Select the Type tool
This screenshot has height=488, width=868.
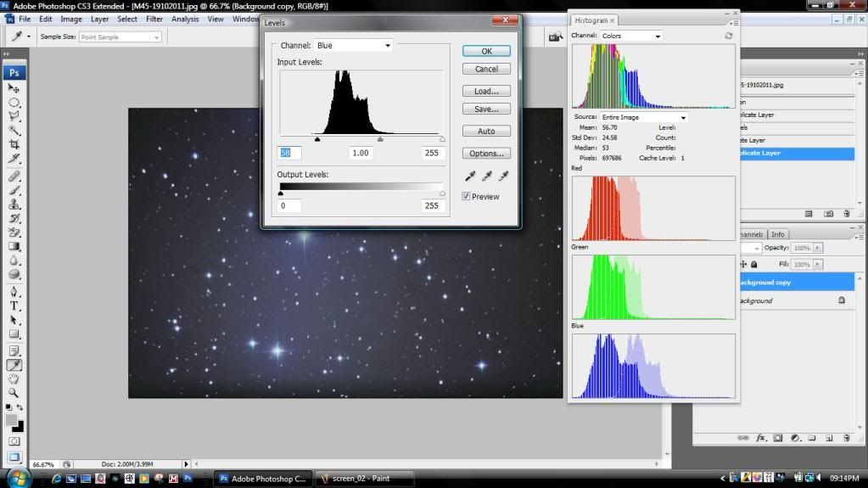(x=14, y=306)
